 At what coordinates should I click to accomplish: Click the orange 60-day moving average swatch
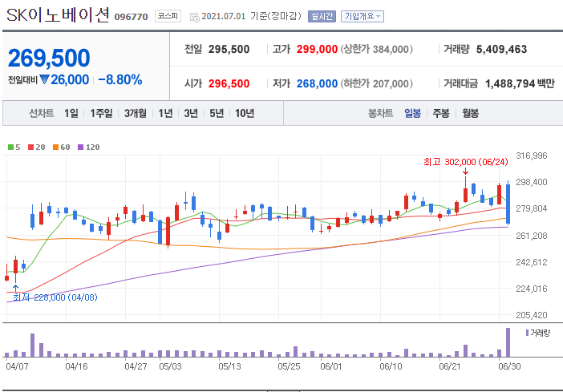[x=55, y=148]
